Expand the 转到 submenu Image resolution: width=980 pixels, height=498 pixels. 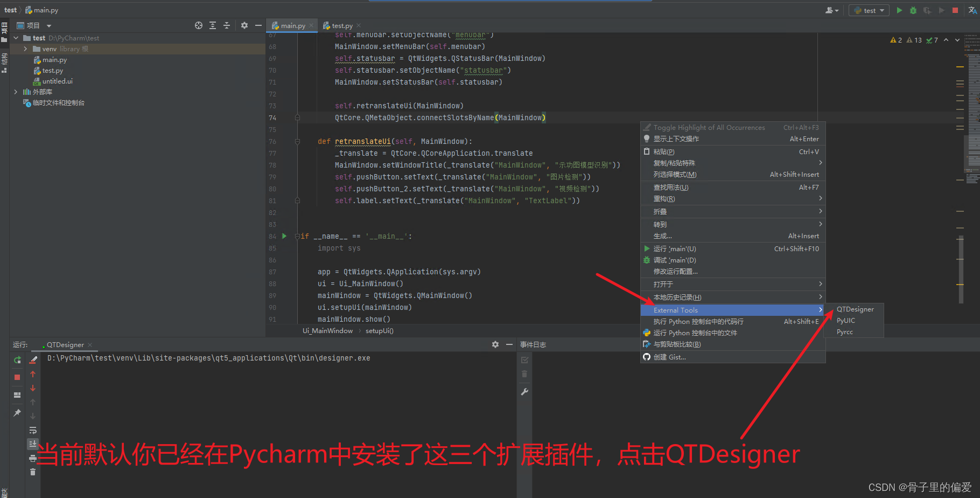(x=732, y=224)
